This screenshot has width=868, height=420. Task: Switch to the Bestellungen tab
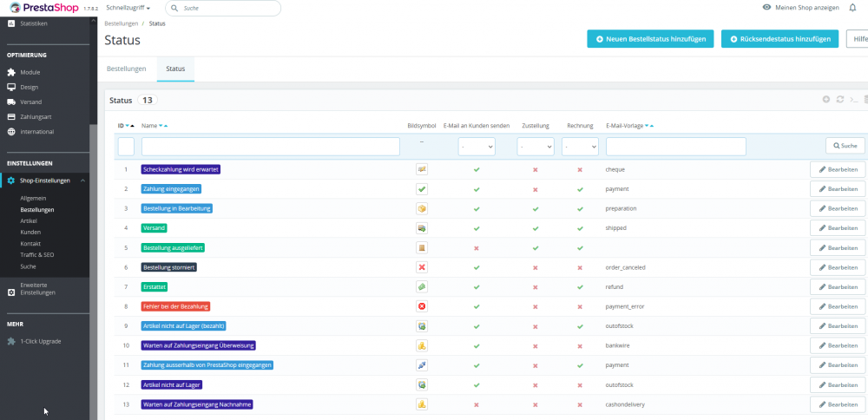tap(126, 68)
